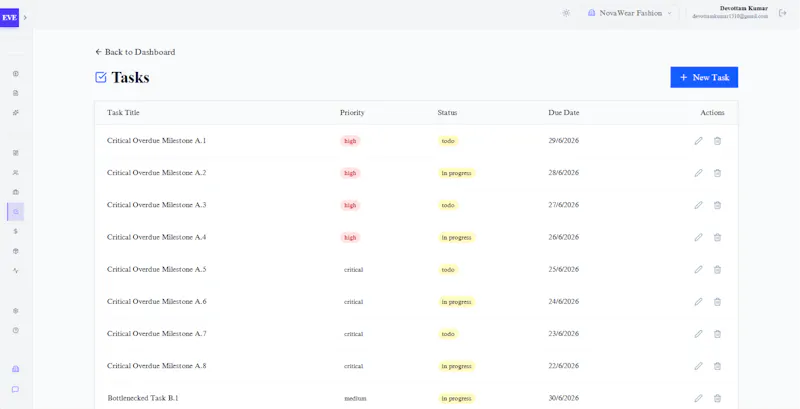
Task: Open the sidebar sparkles icon
Action: 15,112
